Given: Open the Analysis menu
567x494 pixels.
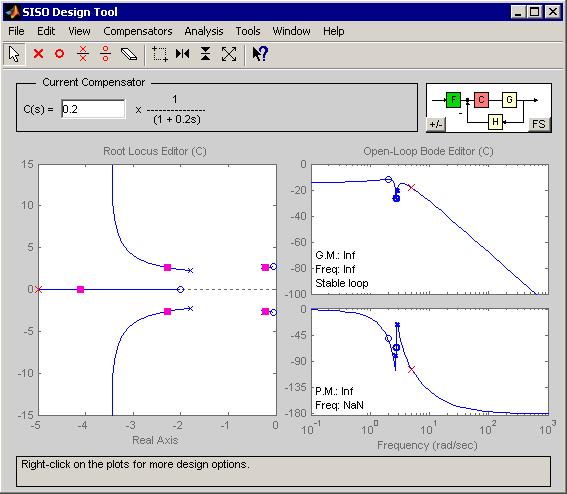Looking at the screenshot, I should click(x=204, y=31).
